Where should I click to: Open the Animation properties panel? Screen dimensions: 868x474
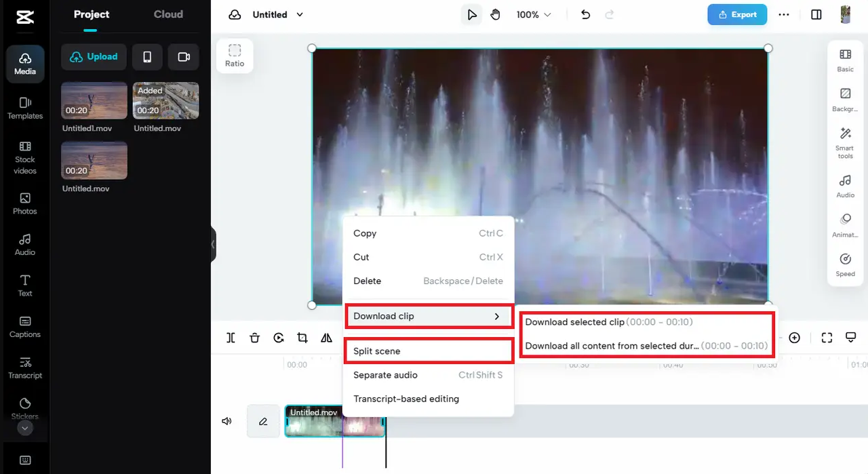point(846,225)
